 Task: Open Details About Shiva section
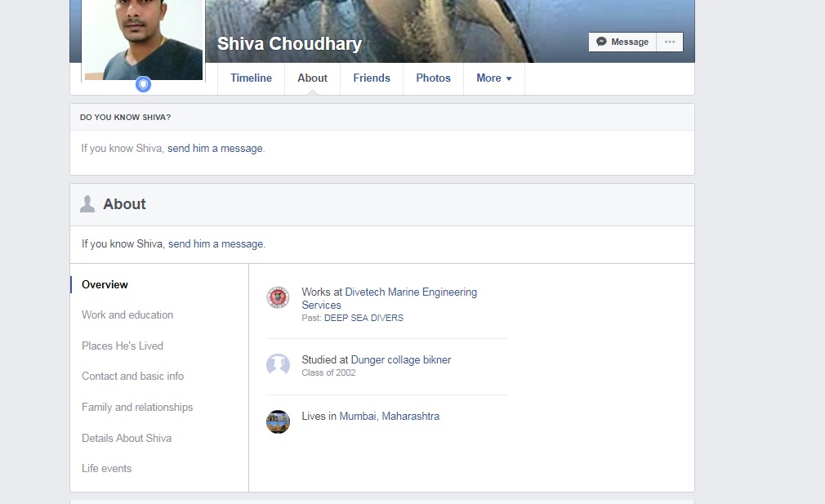coord(127,438)
